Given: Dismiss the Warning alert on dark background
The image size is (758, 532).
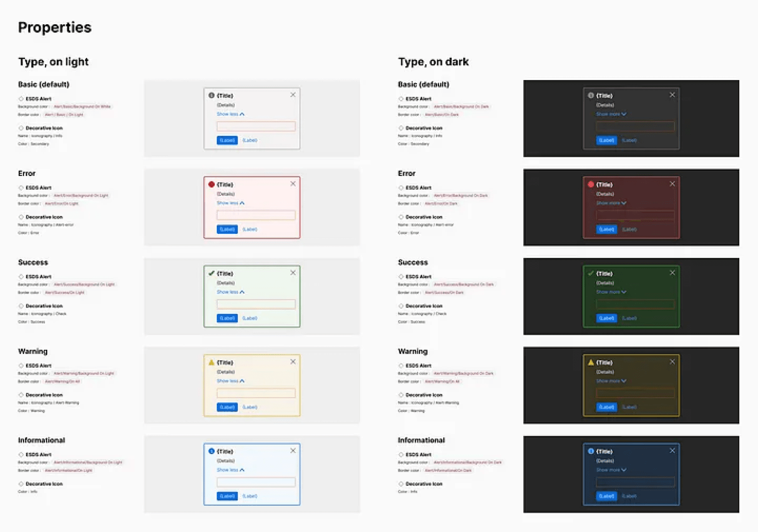Looking at the screenshot, I should pos(672,362).
